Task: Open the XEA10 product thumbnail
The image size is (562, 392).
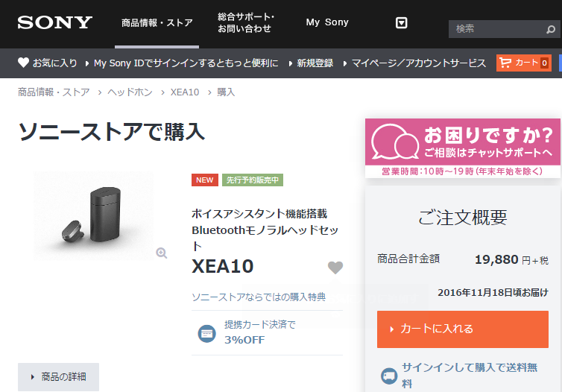Action: pos(93,215)
